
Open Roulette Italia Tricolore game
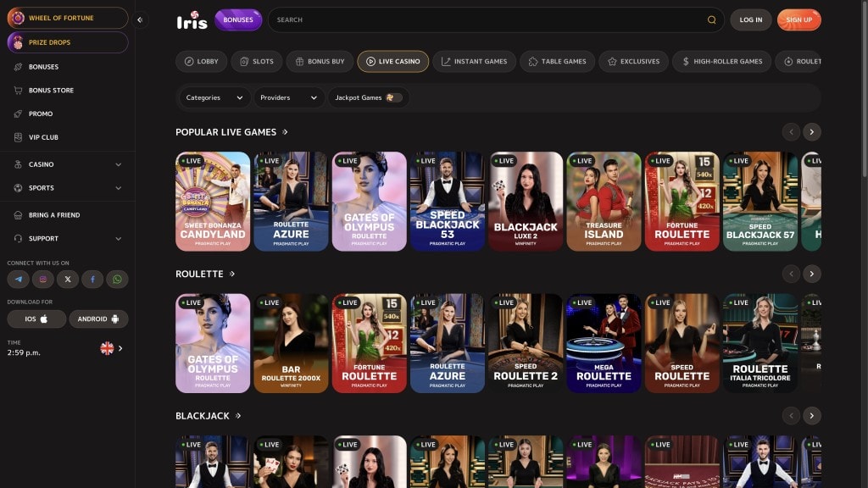[x=760, y=343]
